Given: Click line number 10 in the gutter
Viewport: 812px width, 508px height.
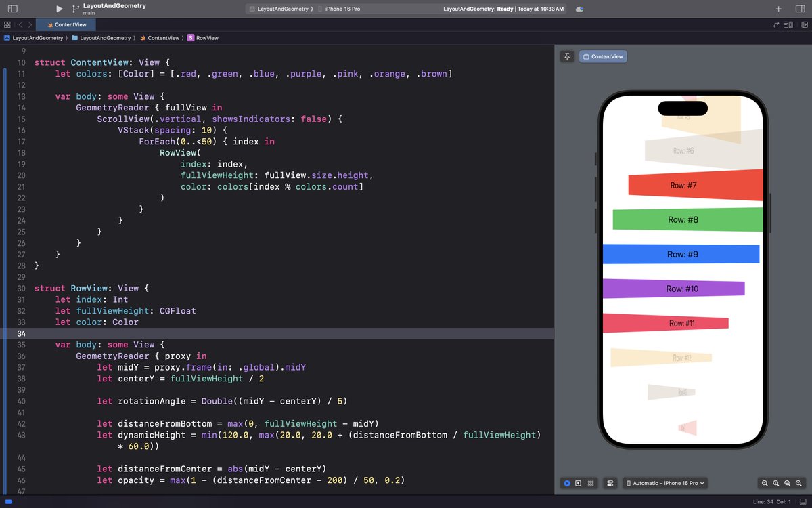Looking at the screenshot, I should [x=21, y=62].
